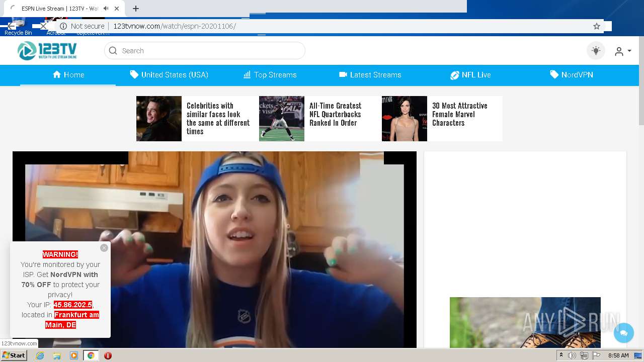This screenshot has height=362, width=644.
Task: Click the 8:58 AM system clock
Action: tap(618, 355)
